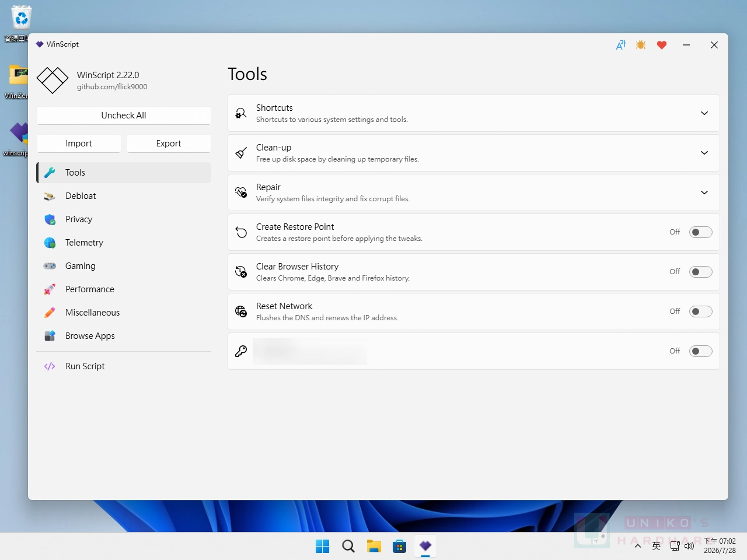Open the github.com/flick9000 link
This screenshot has width=747, height=560.
112,87
